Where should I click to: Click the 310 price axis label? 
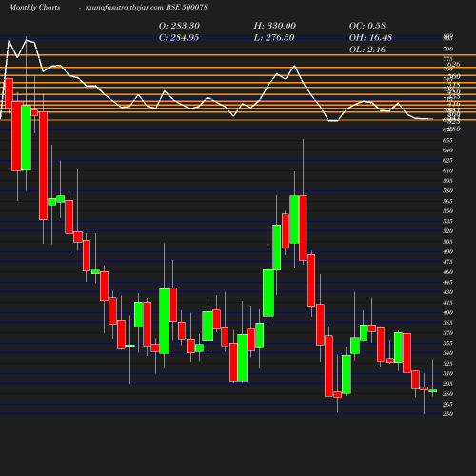447,373
